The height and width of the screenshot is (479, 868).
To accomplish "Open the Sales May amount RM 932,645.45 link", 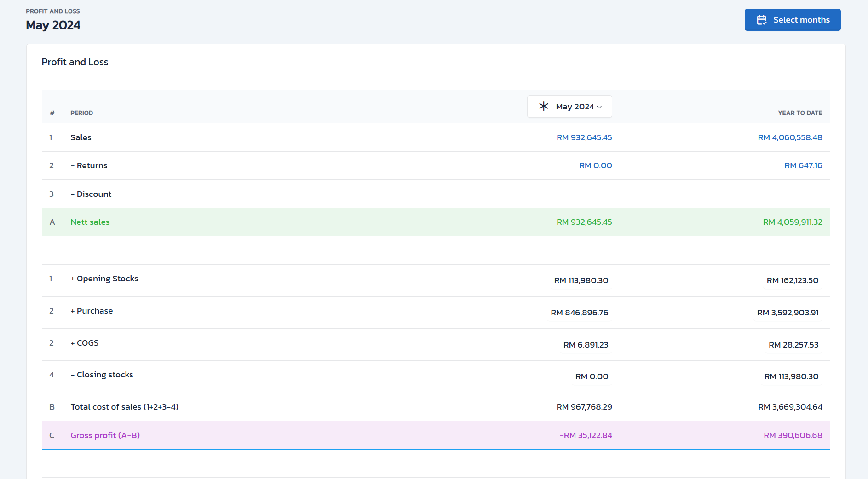I will 584,137.
